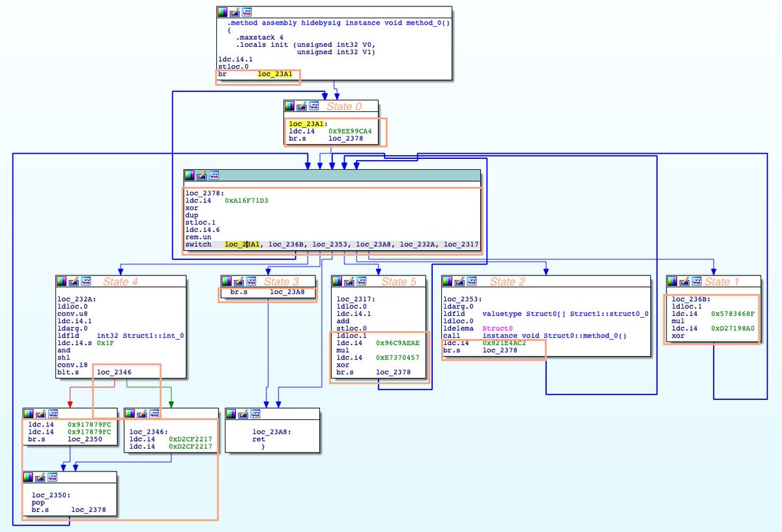Viewport: 782px width, 532px height.
Task: Open the color picker icon of the loc_23A1 node
Action: (x=291, y=105)
